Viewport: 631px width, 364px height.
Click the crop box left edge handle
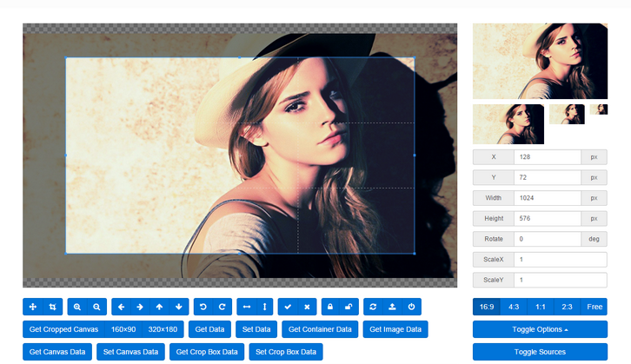pos(66,156)
